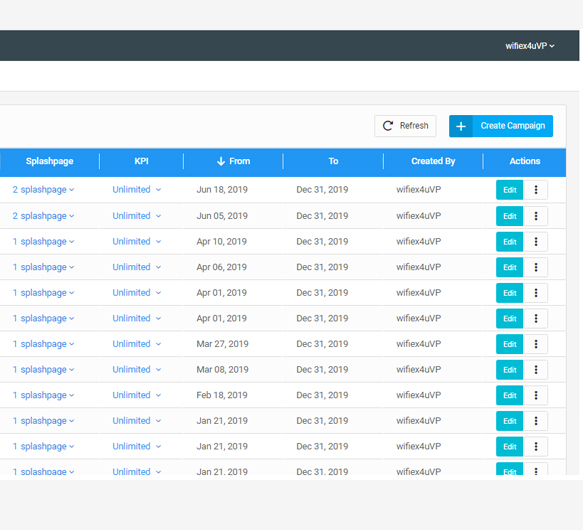Expand the wifiex4uVP account dropdown
The height and width of the screenshot is (530, 583).
click(529, 46)
